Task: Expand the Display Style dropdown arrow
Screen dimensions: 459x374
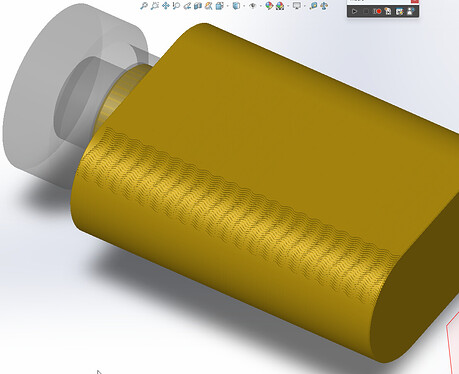Action: point(244,6)
